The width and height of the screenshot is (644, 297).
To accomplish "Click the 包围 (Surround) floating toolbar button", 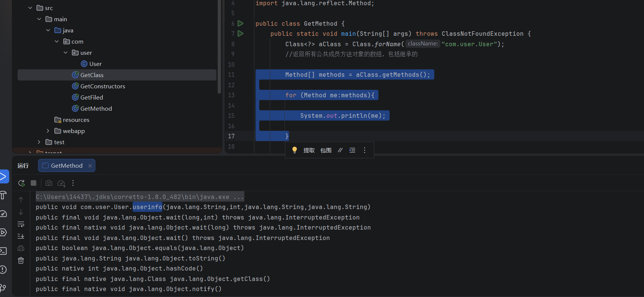I will [x=326, y=150].
